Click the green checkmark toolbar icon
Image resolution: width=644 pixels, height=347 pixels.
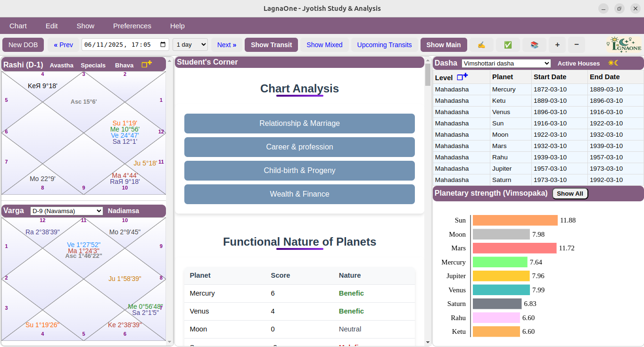(x=508, y=44)
